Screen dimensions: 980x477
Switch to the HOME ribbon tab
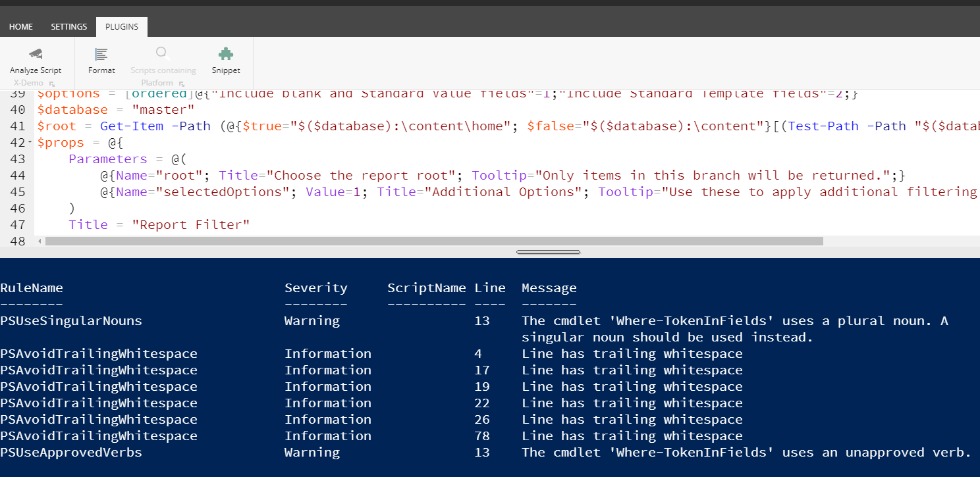21,27
